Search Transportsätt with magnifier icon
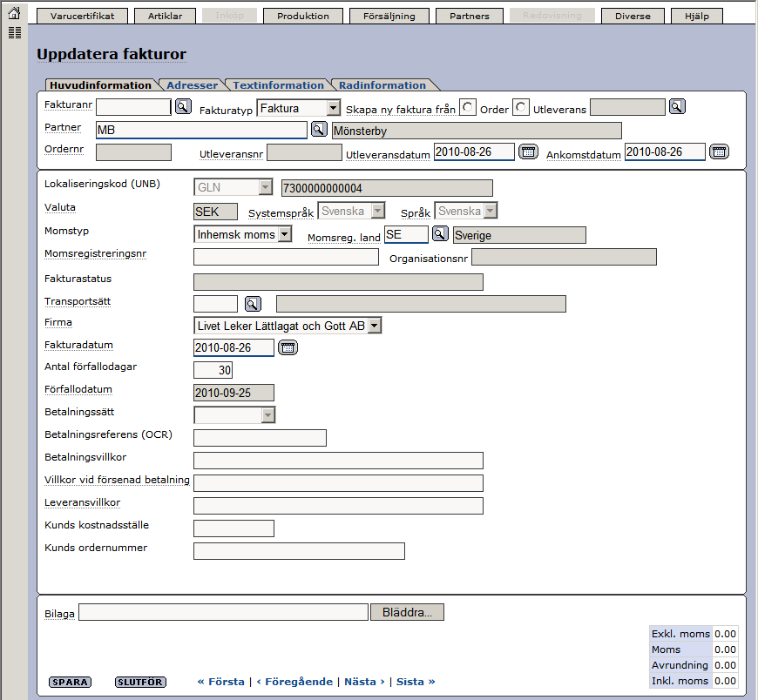Viewport: 758px width, 700px height. 253,303
